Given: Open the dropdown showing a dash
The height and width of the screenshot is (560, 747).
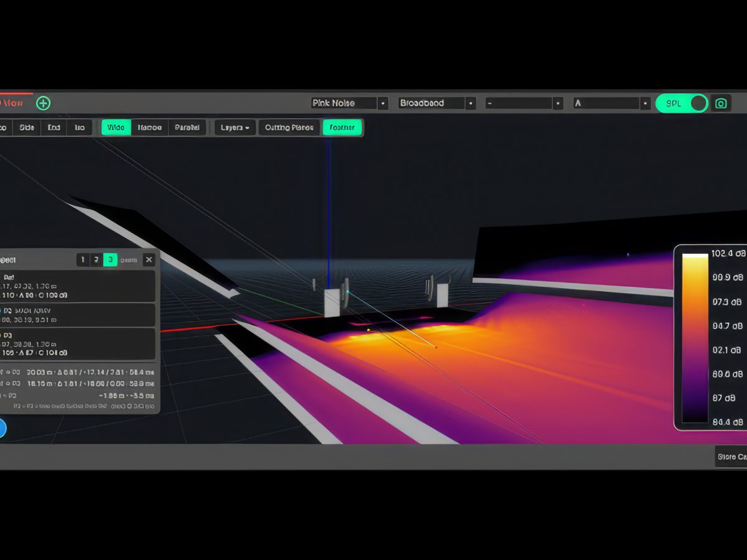Looking at the screenshot, I should [x=524, y=103].
